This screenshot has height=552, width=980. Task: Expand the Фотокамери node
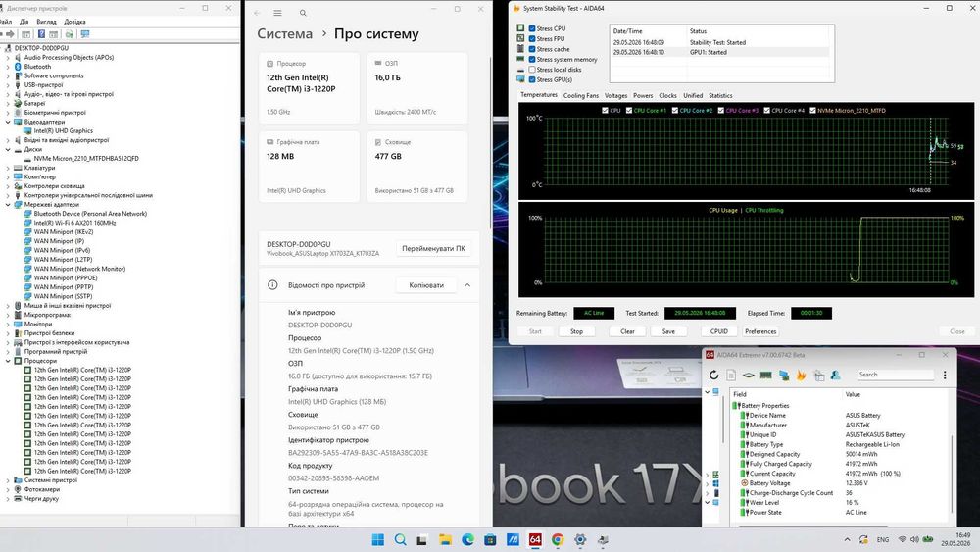pyautogui.click(x=8, y=489)
